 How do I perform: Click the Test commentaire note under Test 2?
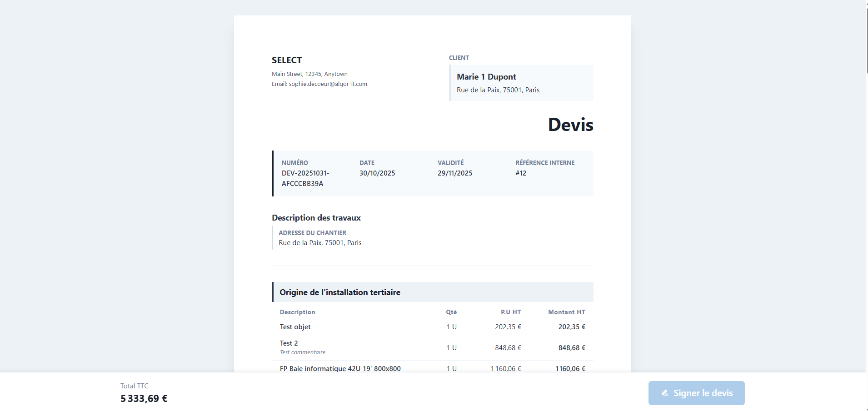click(x=303, y=352)
